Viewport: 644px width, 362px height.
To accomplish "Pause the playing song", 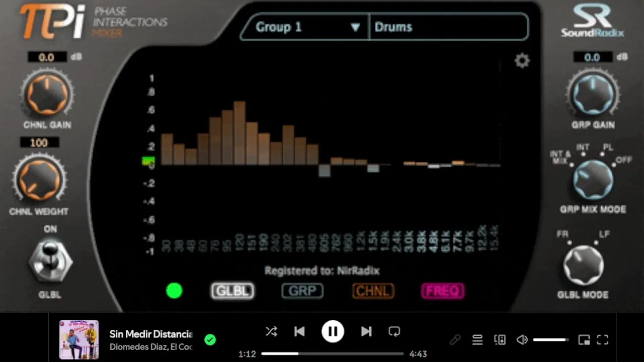I will (333, 331).
